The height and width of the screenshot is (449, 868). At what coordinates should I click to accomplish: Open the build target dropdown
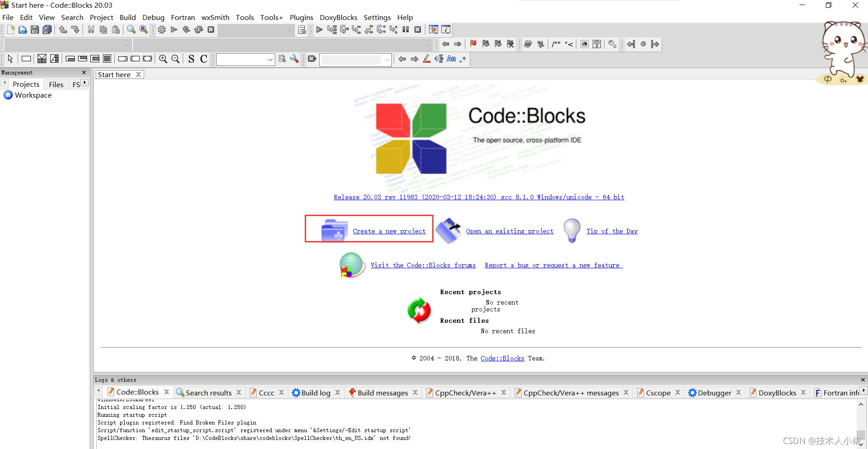[256, 30]
